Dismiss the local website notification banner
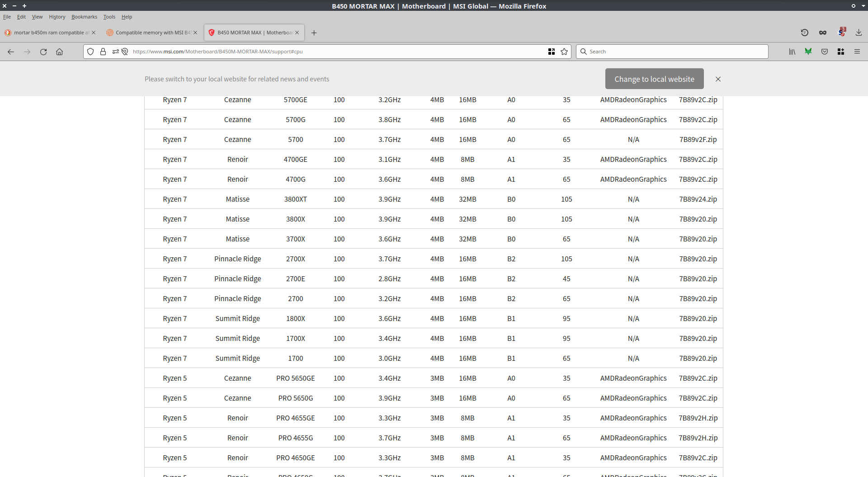Image resolution: width=868 pixels, height=477 pixels. pos(718,79)
